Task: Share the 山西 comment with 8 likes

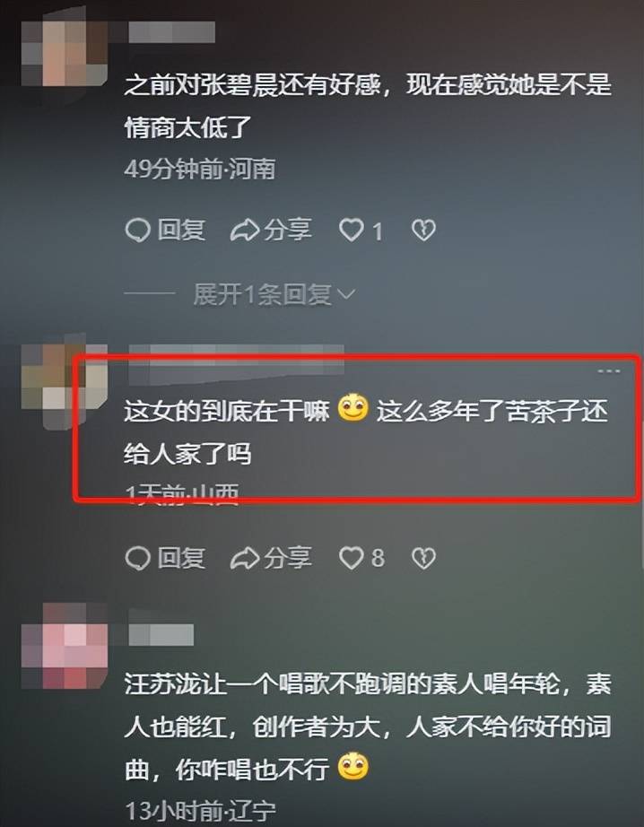Action: [271, 559]
